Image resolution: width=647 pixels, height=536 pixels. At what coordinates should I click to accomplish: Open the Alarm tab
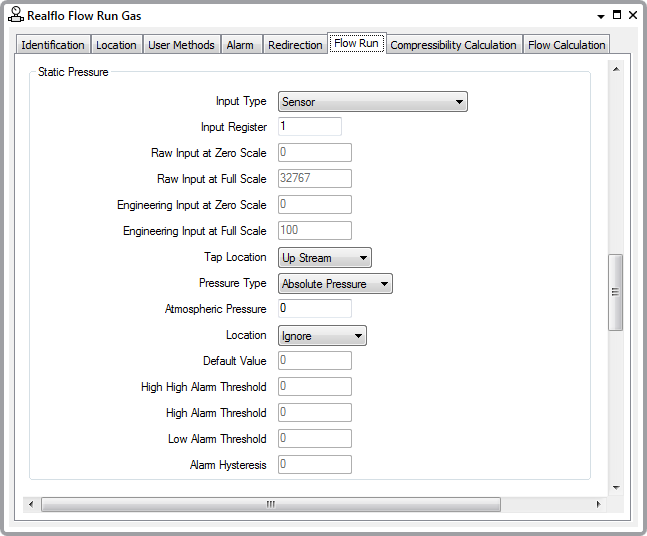coord(240,45)
